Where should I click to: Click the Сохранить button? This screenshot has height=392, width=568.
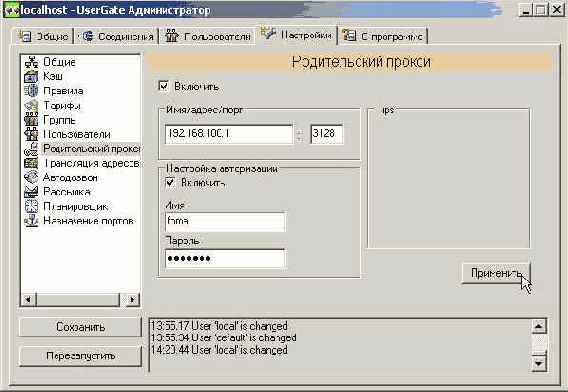80,327
